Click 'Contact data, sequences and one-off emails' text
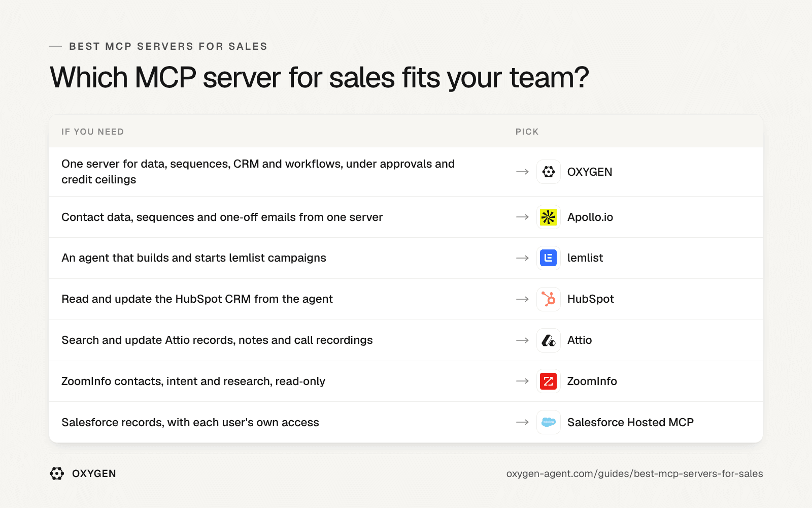812x508 pixels. 222,217
